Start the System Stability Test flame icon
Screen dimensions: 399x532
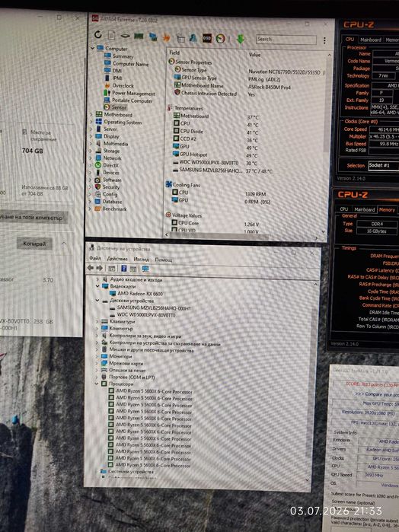pos(166,37)
